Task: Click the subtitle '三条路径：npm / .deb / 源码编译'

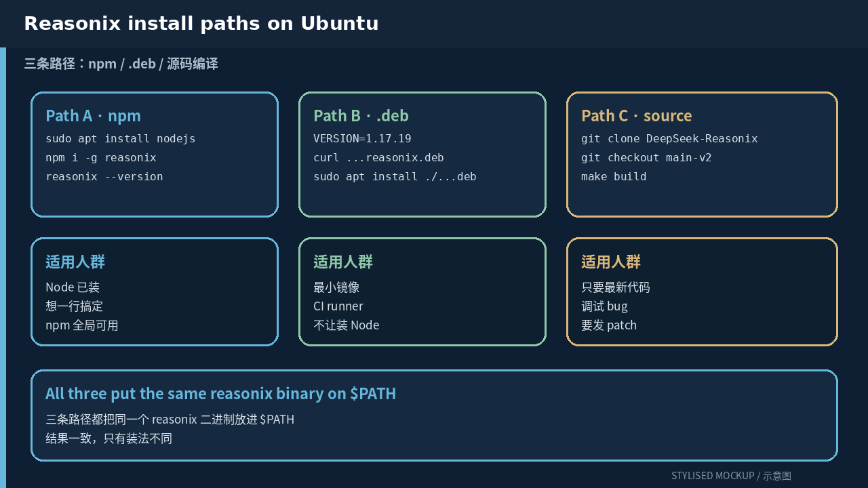Action: (x=121, y=64)
